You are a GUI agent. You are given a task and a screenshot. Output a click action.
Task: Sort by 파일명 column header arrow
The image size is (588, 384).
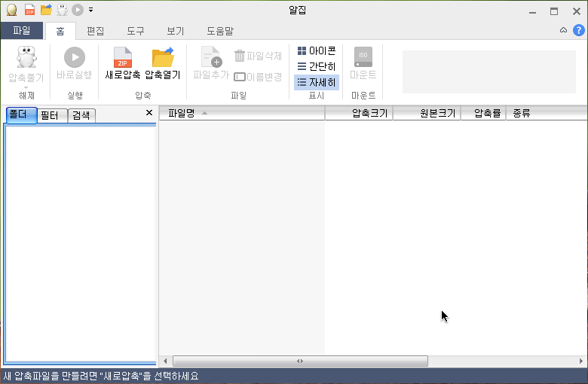[x=205, y=113]
